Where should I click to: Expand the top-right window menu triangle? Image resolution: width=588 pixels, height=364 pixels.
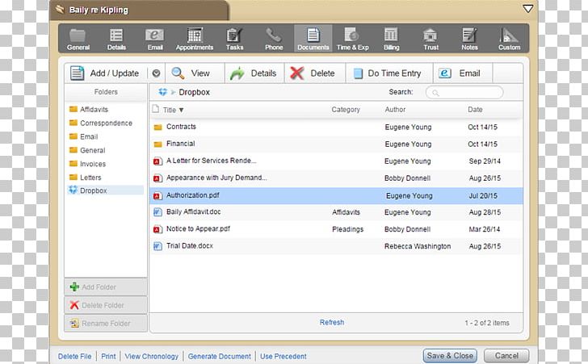click(528, 9)
